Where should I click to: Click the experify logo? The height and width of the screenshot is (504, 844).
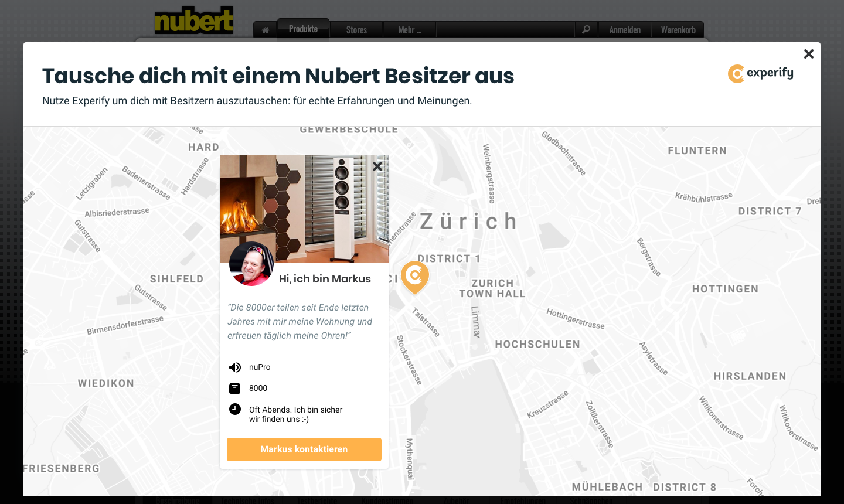(761, 73)
